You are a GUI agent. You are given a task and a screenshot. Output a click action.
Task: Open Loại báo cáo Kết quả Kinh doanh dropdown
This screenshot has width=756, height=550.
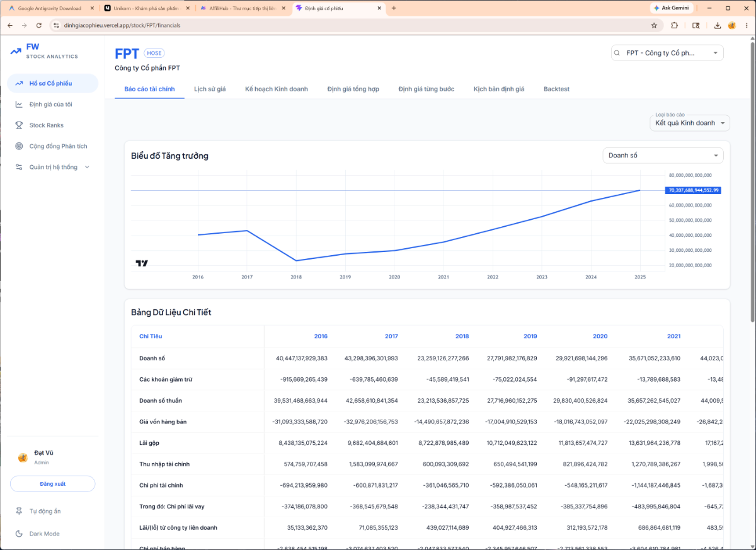690,123
